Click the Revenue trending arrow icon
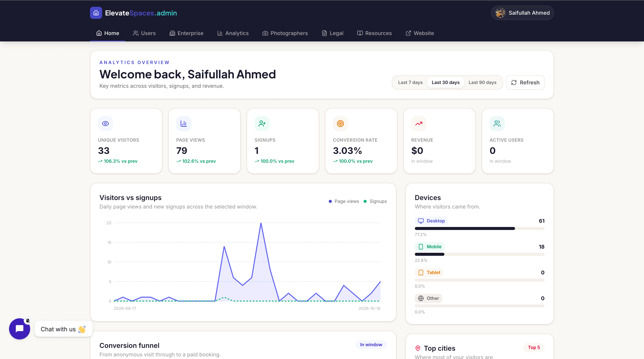The height and width of the screenshot is (359, 644). click(419, 124)
